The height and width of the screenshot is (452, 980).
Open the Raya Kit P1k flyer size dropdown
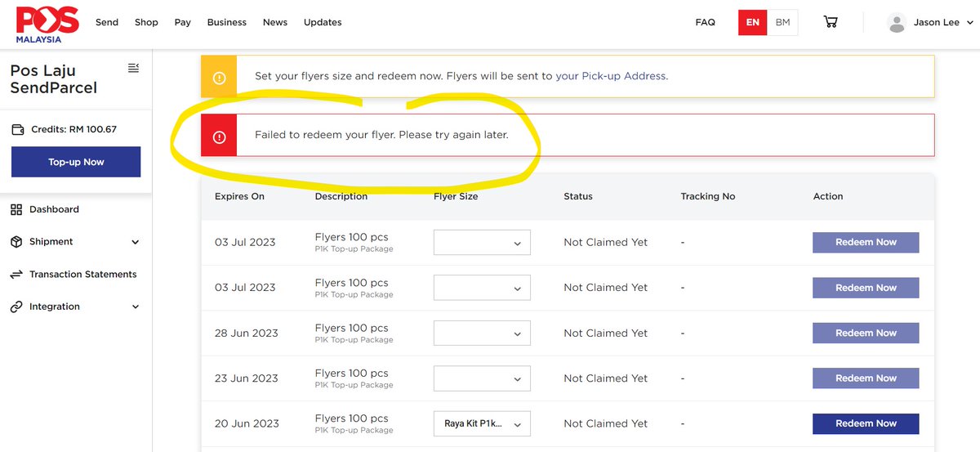click(x=482, y=424)
